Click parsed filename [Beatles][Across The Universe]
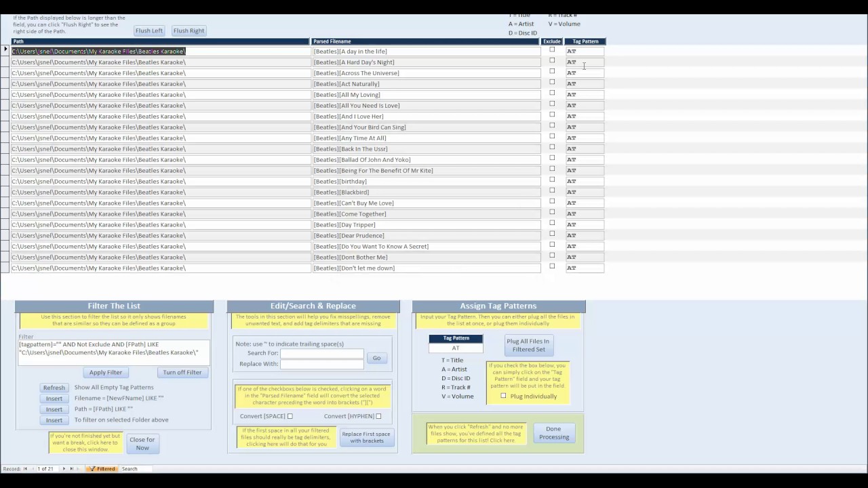 (x=426, y=73)
